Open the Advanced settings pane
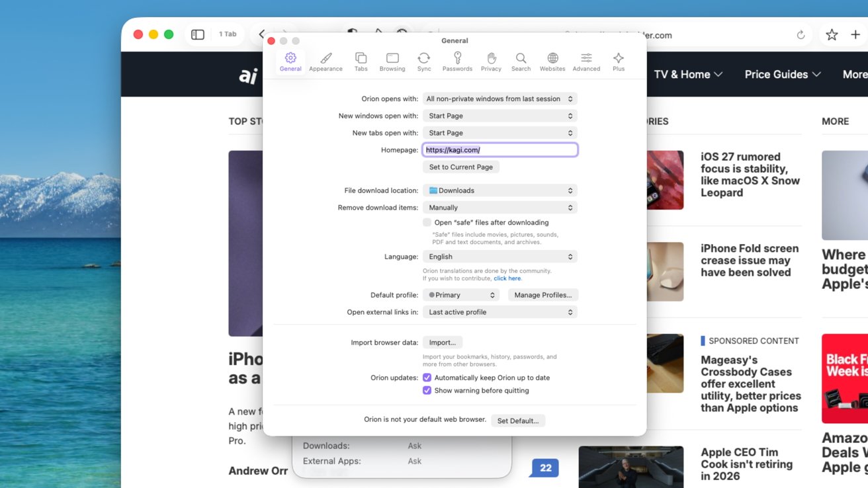This screenshot has height=488, width=868. (x=586, y=61)
